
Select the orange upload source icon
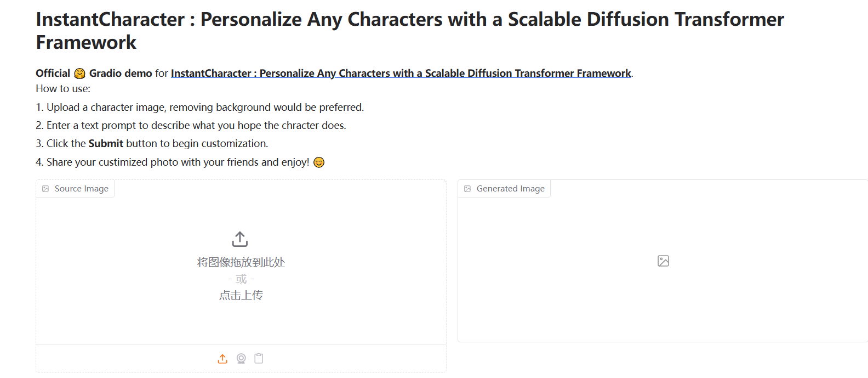pyautogui.click(x=222, y=359)
